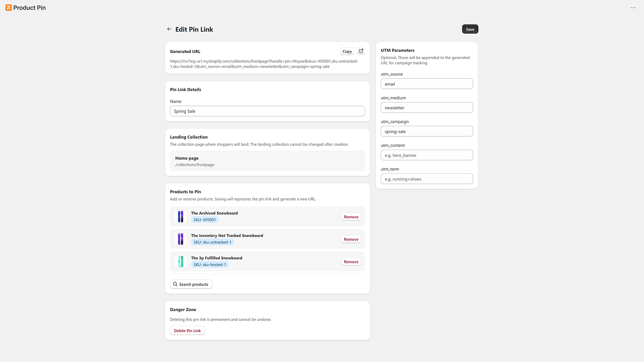Remove The 3p Fulfilled Snowboard

pyautogui.click(x=351, y=262)
